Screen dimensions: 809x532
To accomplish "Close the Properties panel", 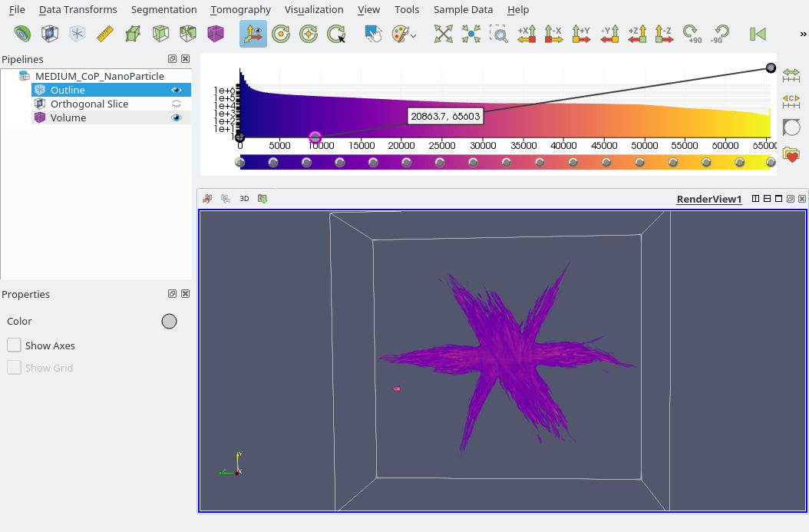I will tap(185, 293).
